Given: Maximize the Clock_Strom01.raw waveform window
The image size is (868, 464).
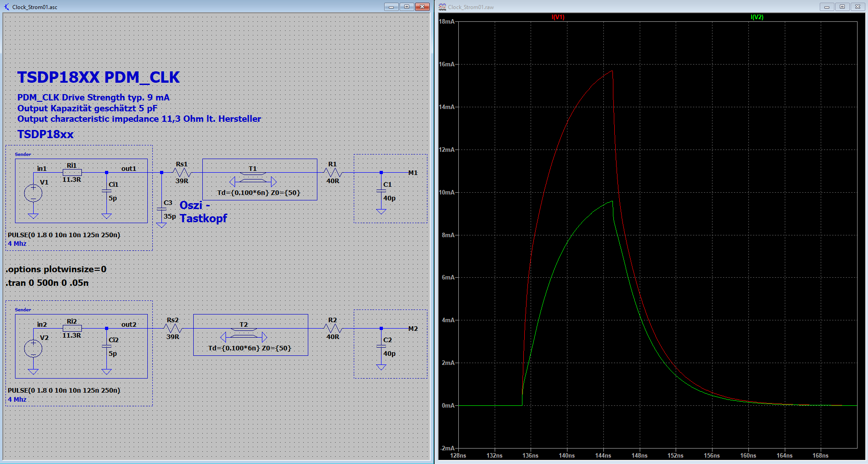Looking at the screenshot, I should [842, 6].
